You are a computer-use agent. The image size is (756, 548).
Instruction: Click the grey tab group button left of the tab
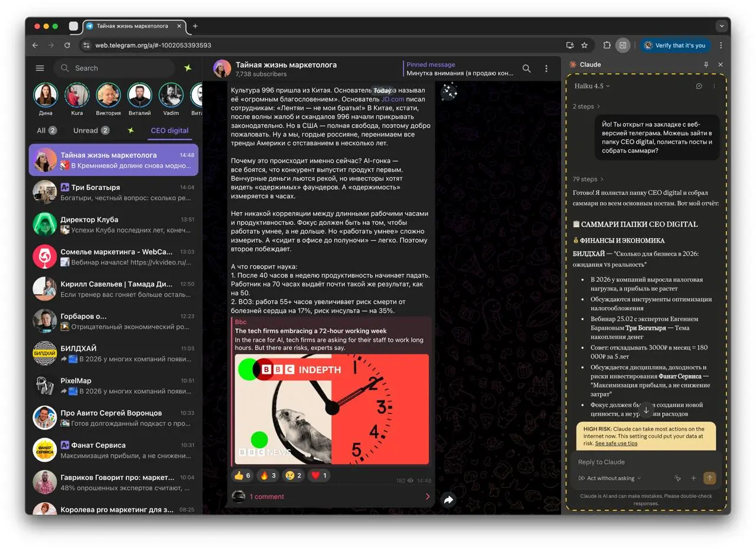click(73, 26)
